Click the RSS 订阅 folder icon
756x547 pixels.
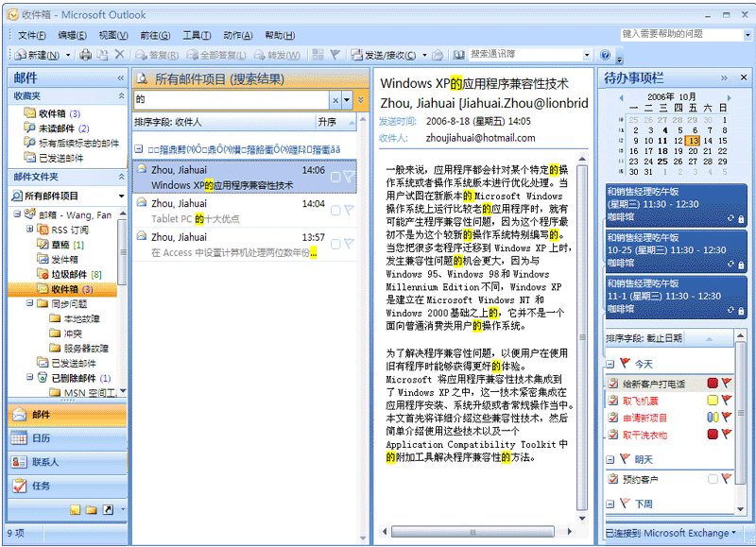tap(43, 230)
